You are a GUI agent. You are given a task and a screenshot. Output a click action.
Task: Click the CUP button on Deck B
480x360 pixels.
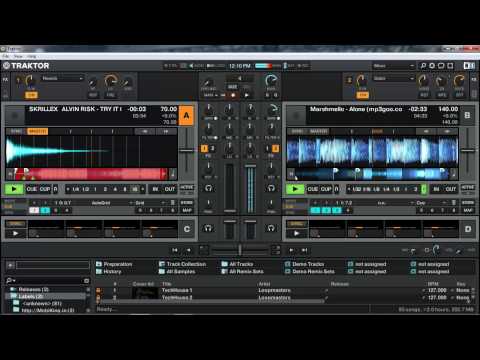coord(326,189)
